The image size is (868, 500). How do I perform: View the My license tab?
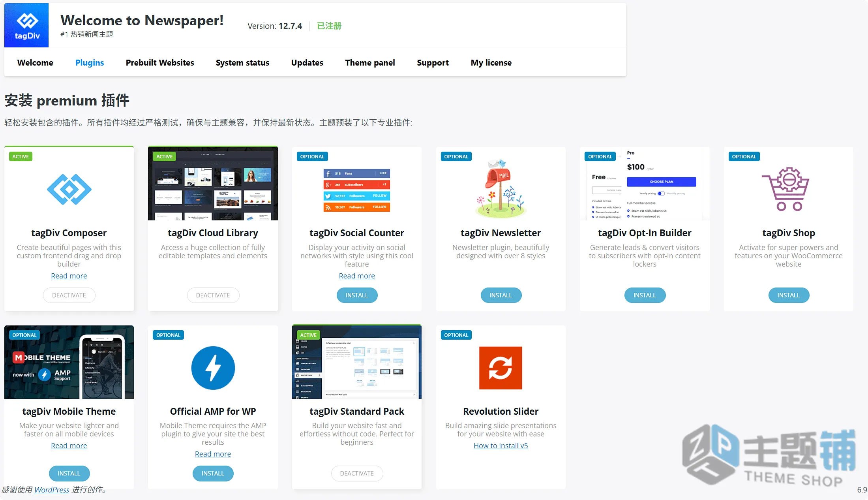pos(491,62)
